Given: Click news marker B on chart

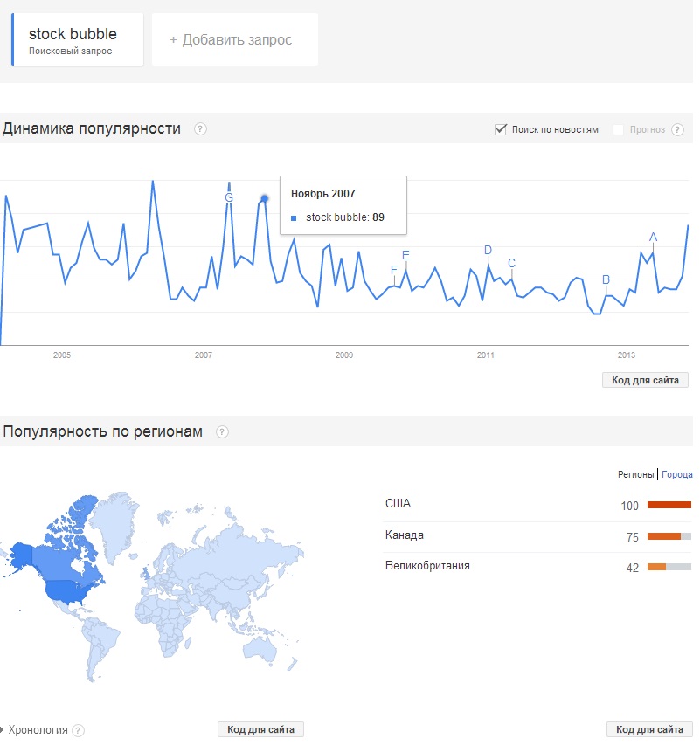Looking at the screenshot, I should tap(606, 279).
